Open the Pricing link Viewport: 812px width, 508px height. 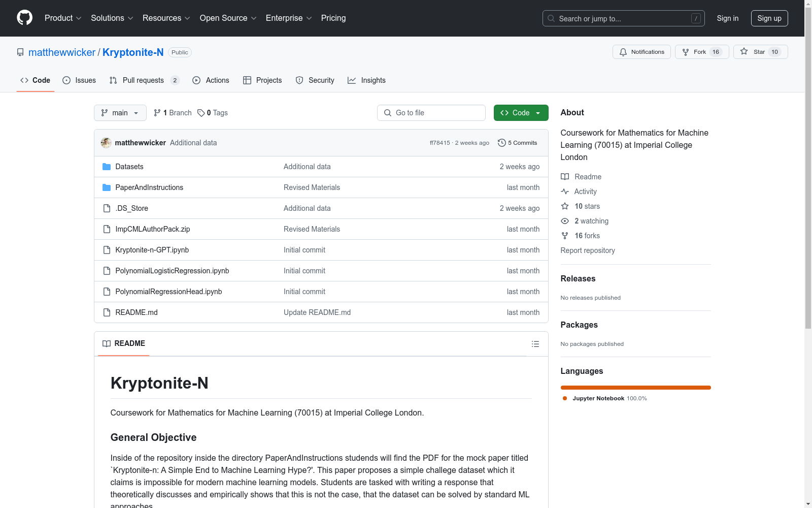333,18
